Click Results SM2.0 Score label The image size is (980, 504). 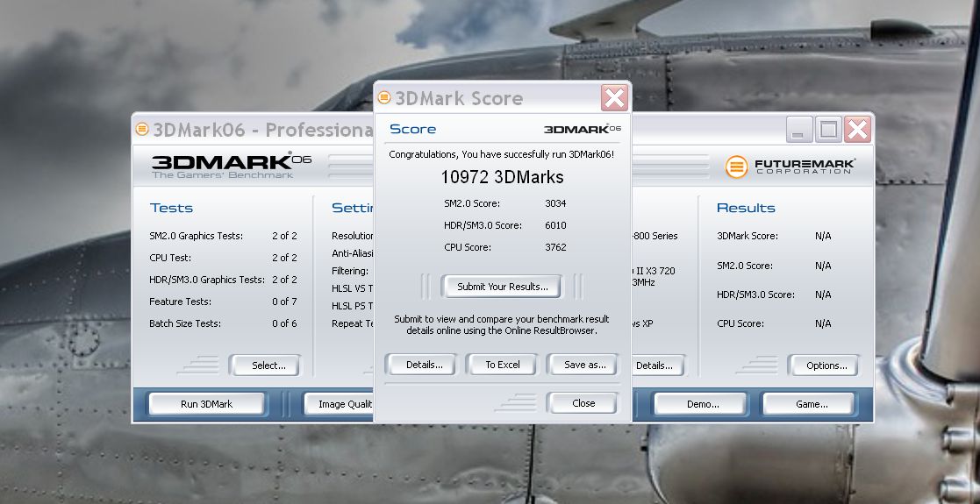[744, 266]
